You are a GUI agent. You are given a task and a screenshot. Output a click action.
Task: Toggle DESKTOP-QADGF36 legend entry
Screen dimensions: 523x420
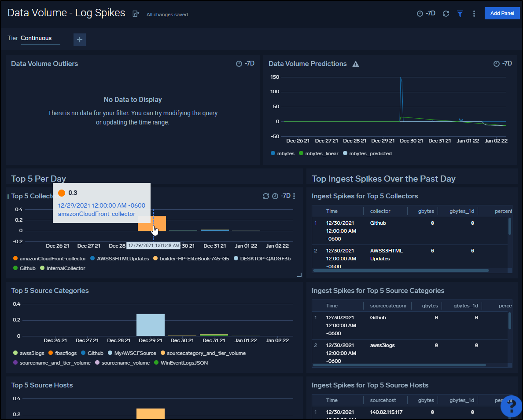[262, 259]
